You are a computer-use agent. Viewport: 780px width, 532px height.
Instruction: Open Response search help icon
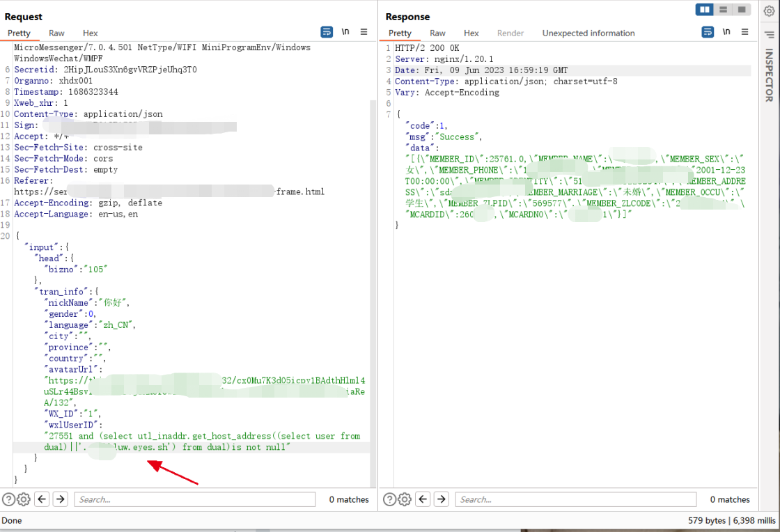click(389, 499)
